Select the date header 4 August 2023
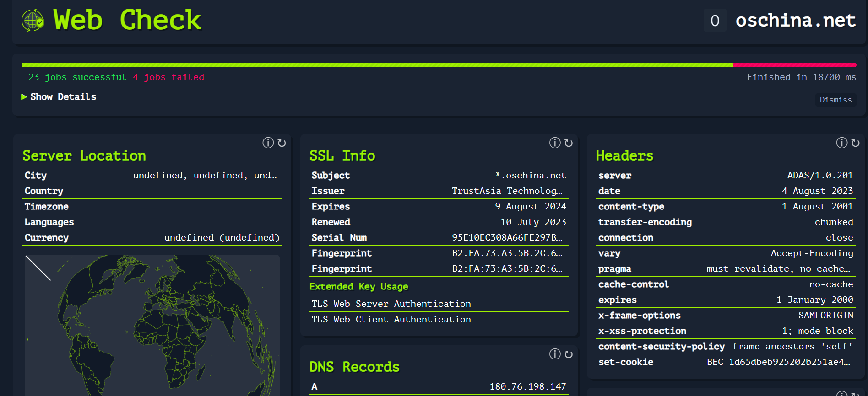Image resolution: width=868 pixels, height=396 pixels. [726, 191]
